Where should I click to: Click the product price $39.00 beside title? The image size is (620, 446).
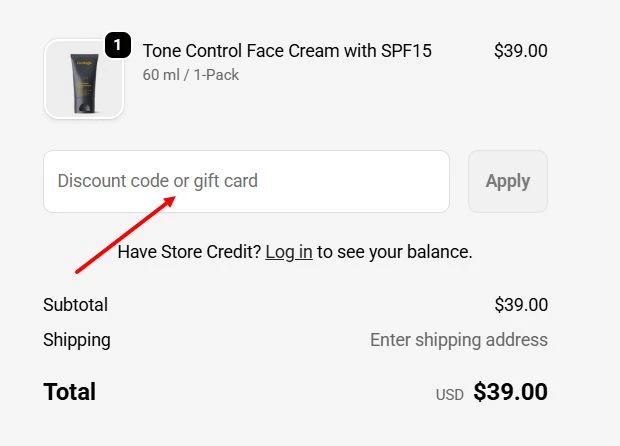pyautogui.click(x=520, y=50)
